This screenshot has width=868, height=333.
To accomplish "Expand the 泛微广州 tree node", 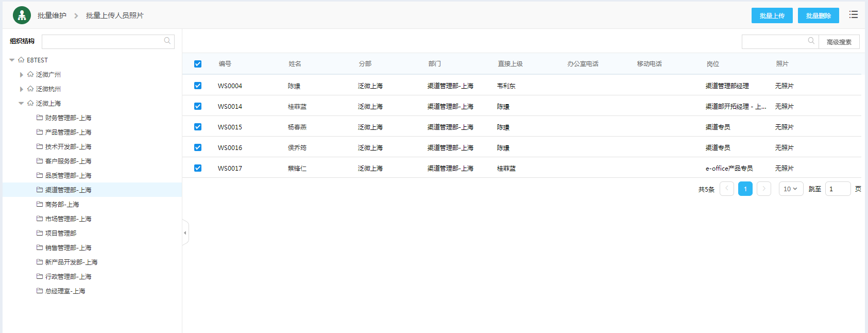I will tap(21, 75).
